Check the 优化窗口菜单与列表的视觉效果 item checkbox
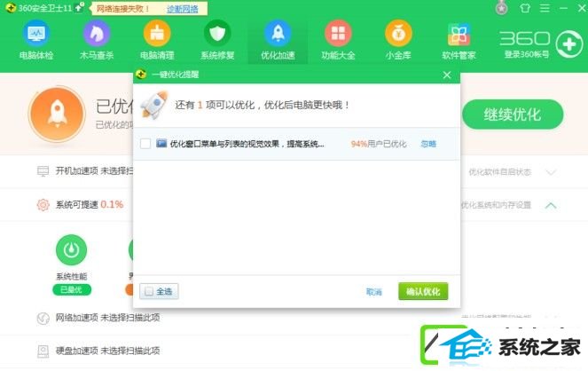Image resolution: width=588 pixels, height=371 pixels. click(145, 144)
